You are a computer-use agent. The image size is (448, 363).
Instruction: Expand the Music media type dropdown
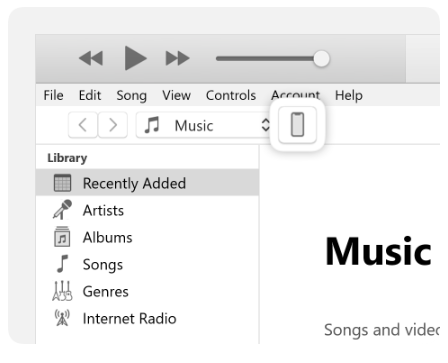pyautogui.click(x=203, y=125)
